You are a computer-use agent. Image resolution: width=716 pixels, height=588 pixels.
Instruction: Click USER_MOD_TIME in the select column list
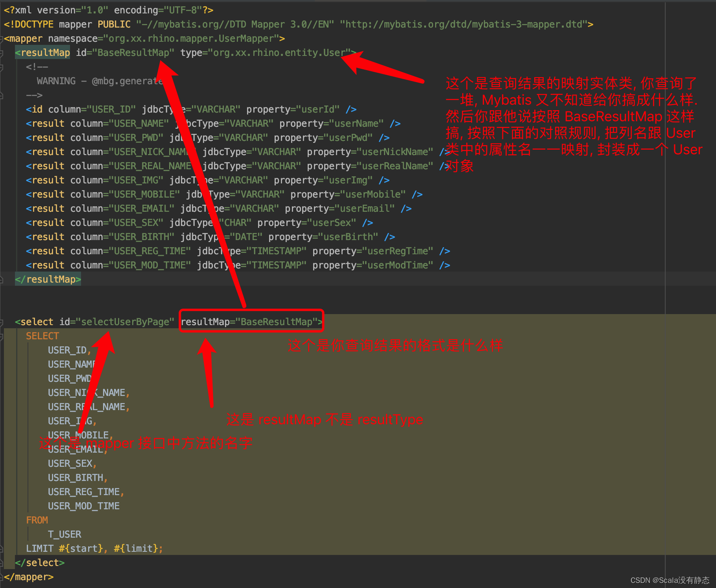coord(84,506)
